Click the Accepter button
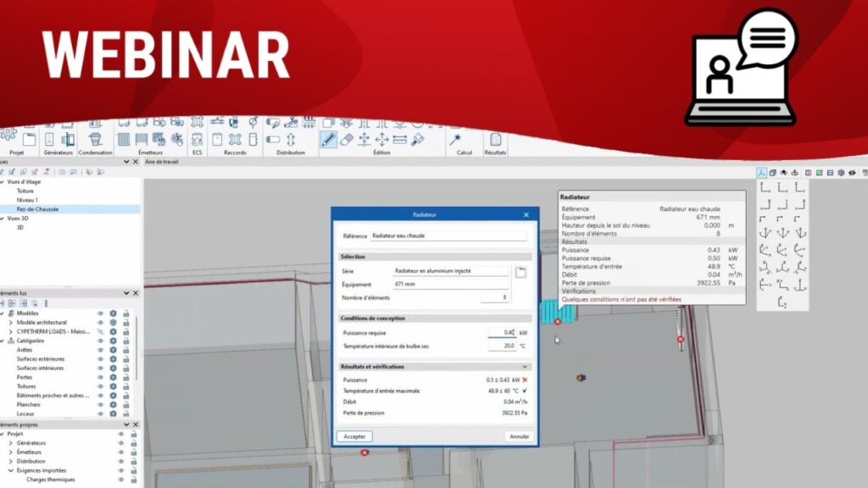The height and width of the screenshot is (488, 868). (354, 436)
